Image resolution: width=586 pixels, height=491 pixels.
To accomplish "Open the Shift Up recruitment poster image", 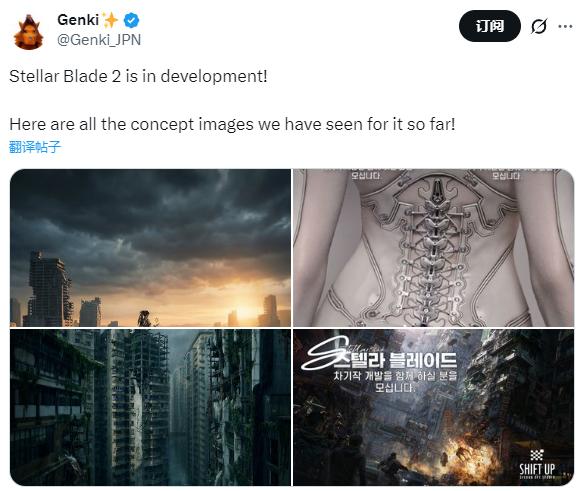I will coord(434,407).
